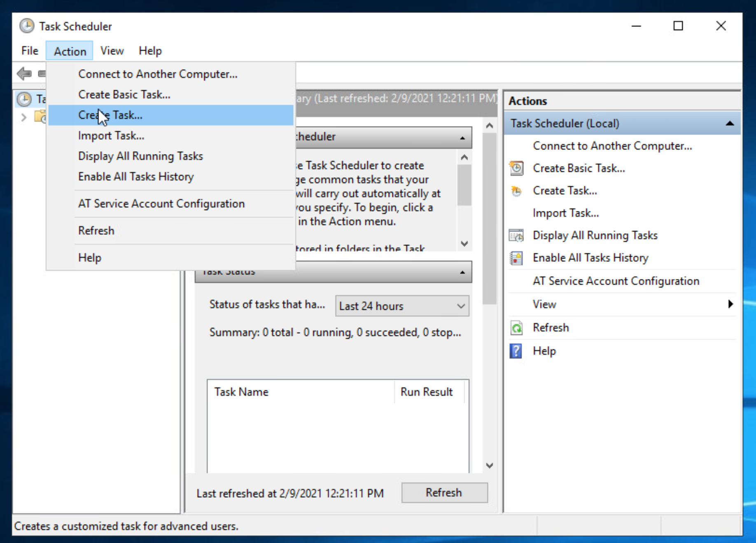Screen dimensions: 756x543
Task: Click the Task Scheduler clock icon in title bar
Action: tap(27, 26)
